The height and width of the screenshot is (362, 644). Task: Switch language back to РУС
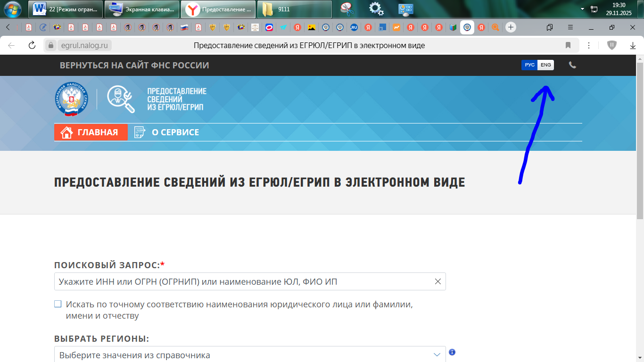pos(529,65)
